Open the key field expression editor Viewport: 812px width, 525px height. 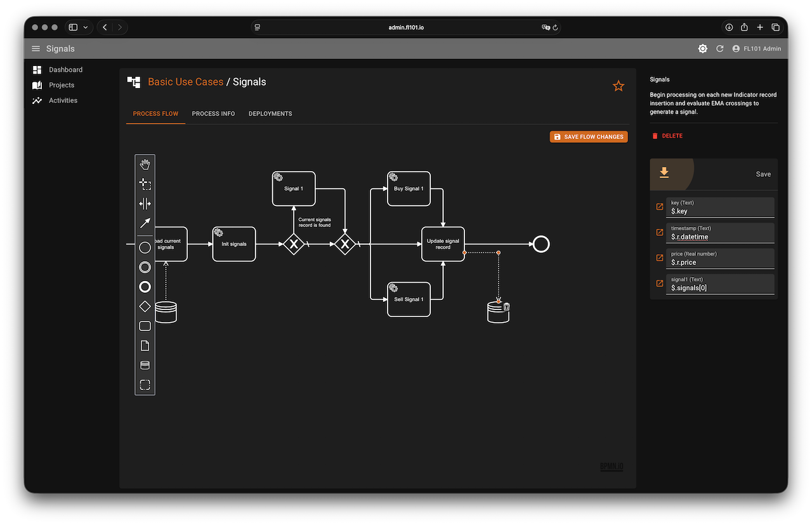pos(659,207)
